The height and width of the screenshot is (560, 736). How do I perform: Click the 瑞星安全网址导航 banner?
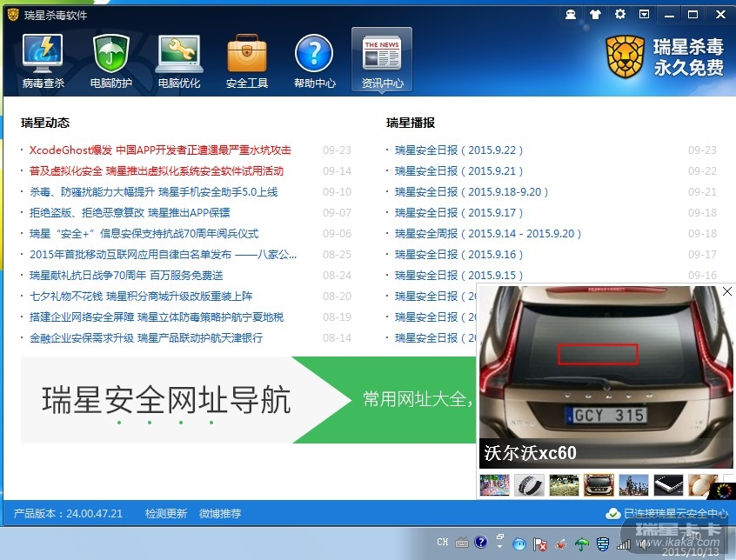point(248,400)
